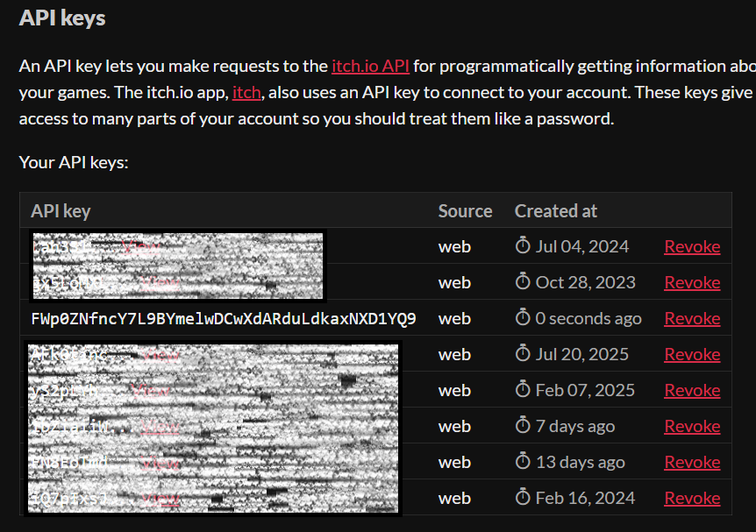
Task: Revoke the key created 7 days ago
Action: pos(692,426)
